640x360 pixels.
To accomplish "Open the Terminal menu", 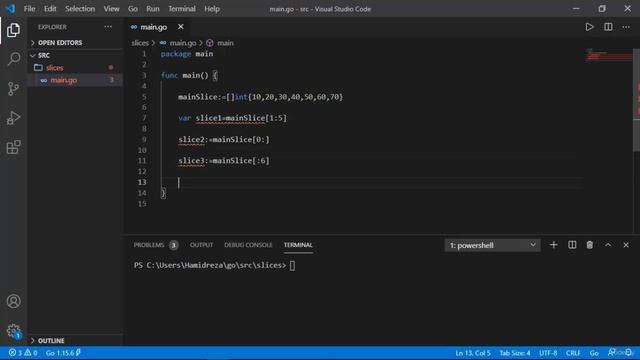I will click(182, 9).
